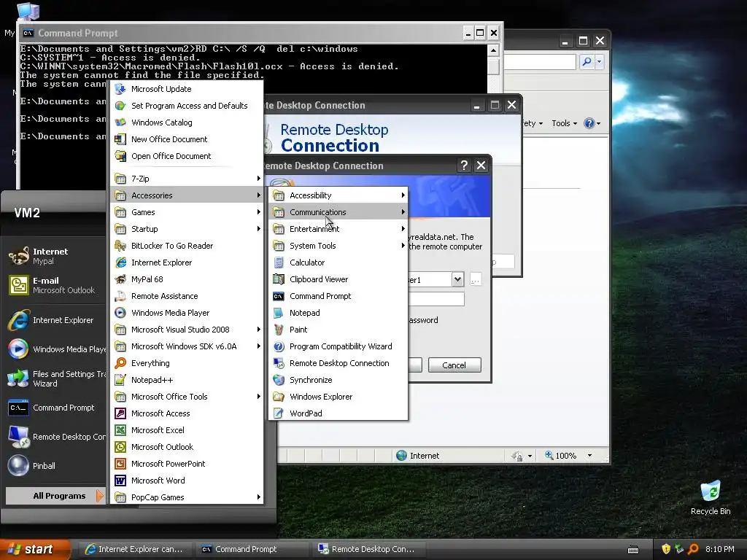The width and height of the screenshot is (747, 560).
Task: Expand PopCap Games group
Action: pos(187,497)
